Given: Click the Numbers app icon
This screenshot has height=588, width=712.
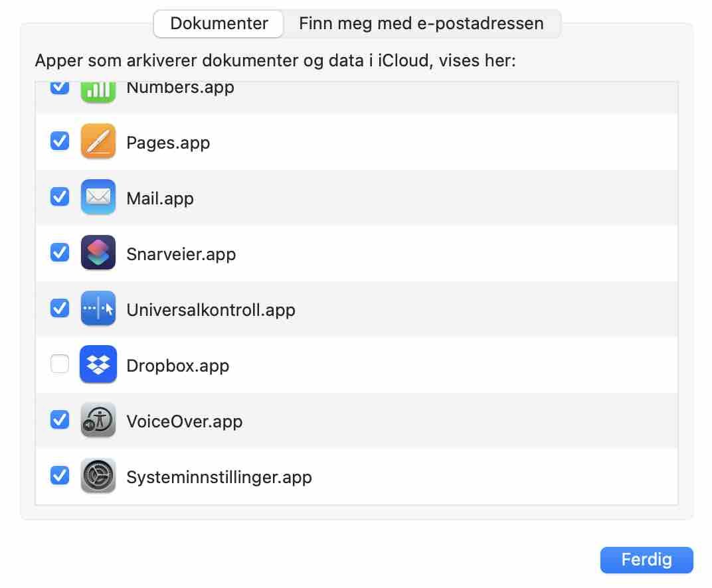Looking at the screenshot, I should [x=98, y=92].
